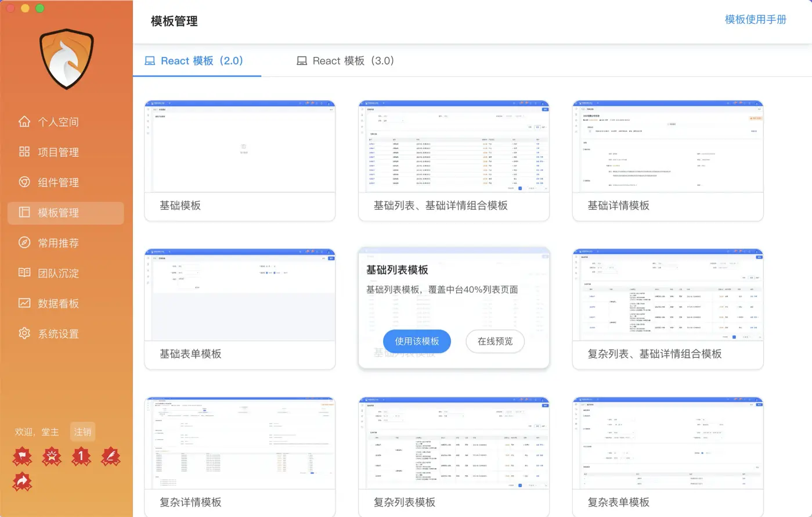This screenshot has height=517, width=812.
Task: Click the 复杂详情模板 card title
Action: tap(190, 502)
